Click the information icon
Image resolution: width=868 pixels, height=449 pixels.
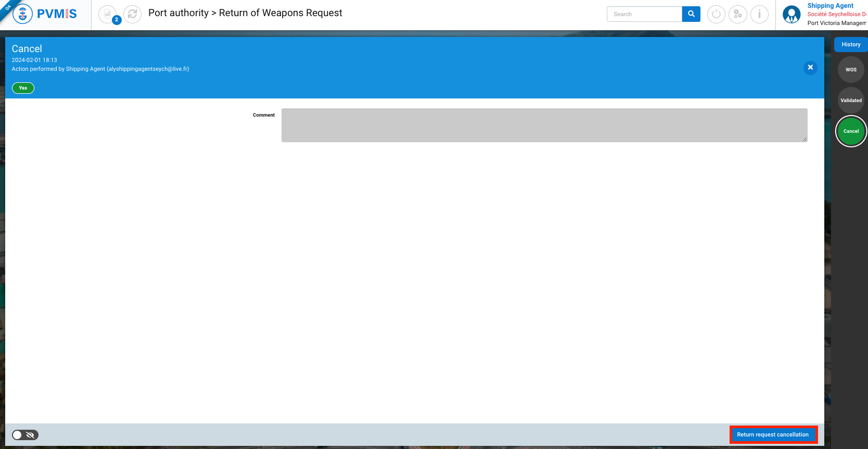pyautogui.click(x=759, y=14)
